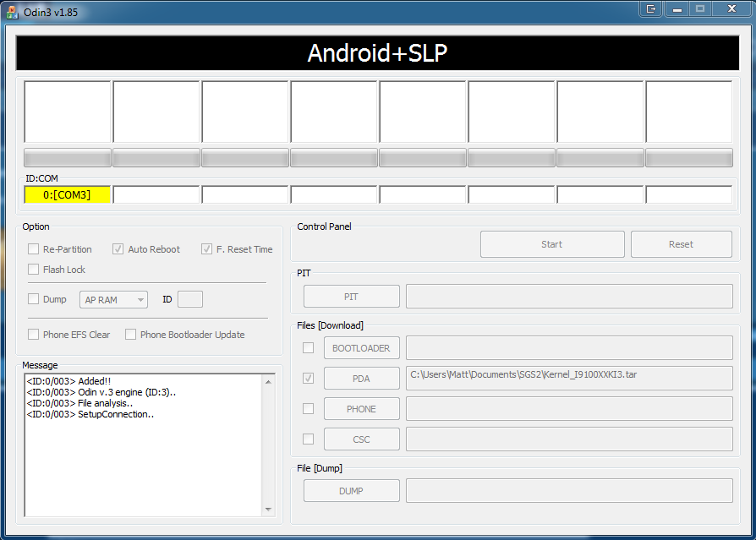756x540 pixels.
Task: Open the PIT file browse button
Action: pyautogui.click(x=352, y=297)
